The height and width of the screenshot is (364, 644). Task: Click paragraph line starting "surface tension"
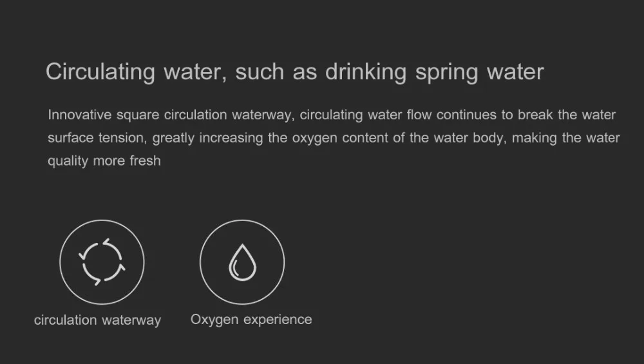[x=333, y=138]
